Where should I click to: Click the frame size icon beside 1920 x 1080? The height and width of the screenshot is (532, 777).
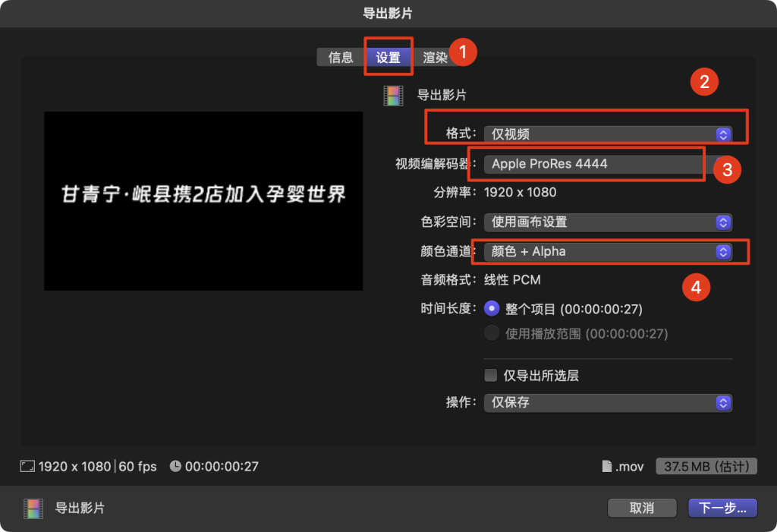(28, 467)
